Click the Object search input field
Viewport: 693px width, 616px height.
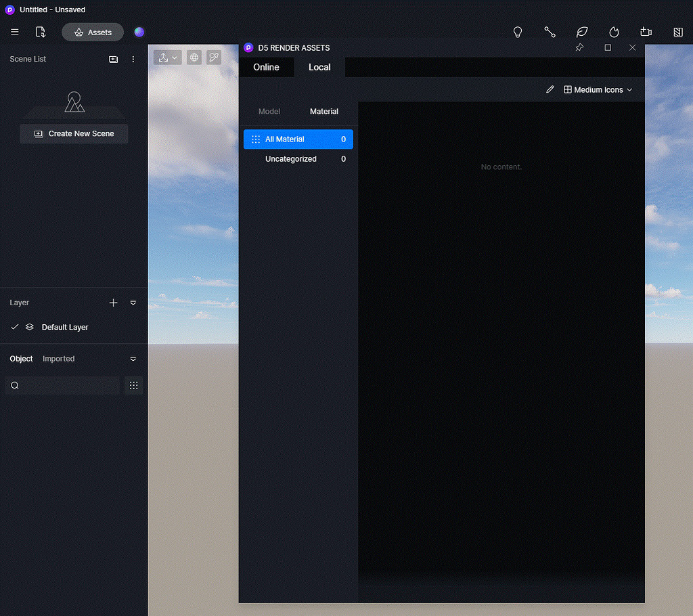point(62,385)
